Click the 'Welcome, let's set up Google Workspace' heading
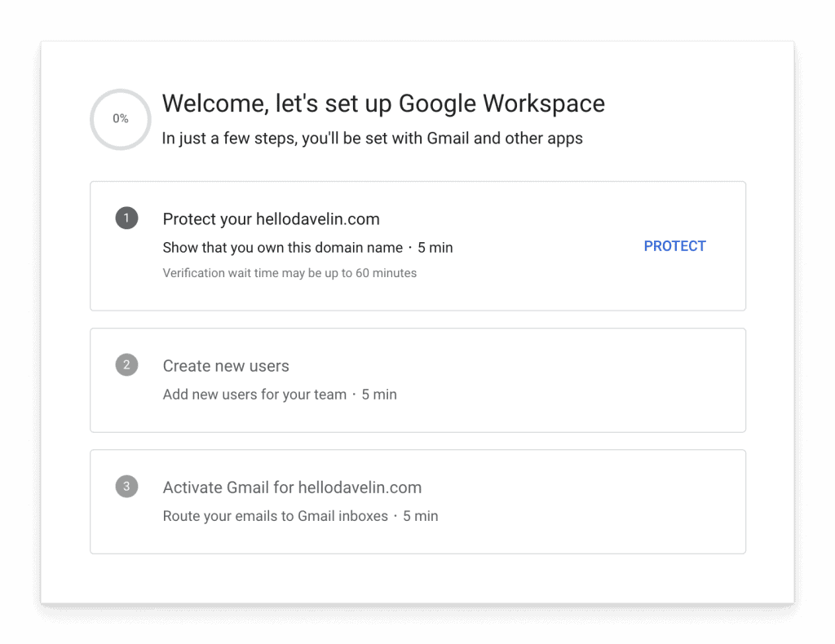The image size is (835, 644). (383, 104)
